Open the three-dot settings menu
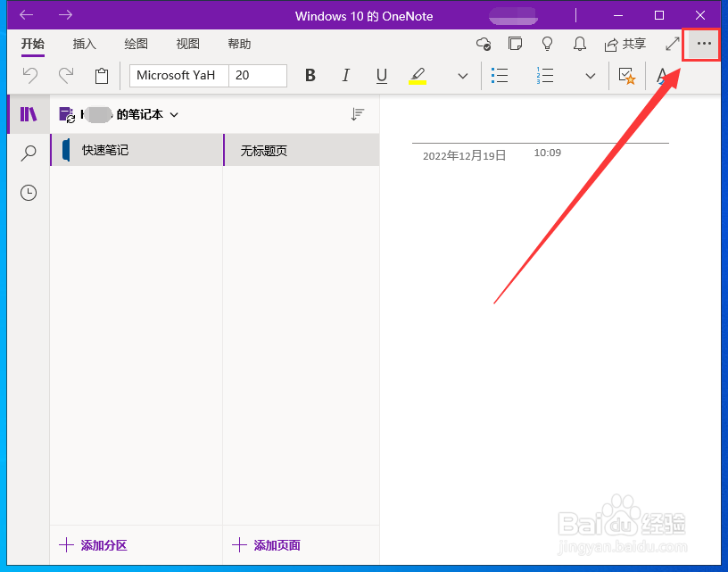Image resolution: width=728 pixels, height=572 pixels. (x=704, y=44)
